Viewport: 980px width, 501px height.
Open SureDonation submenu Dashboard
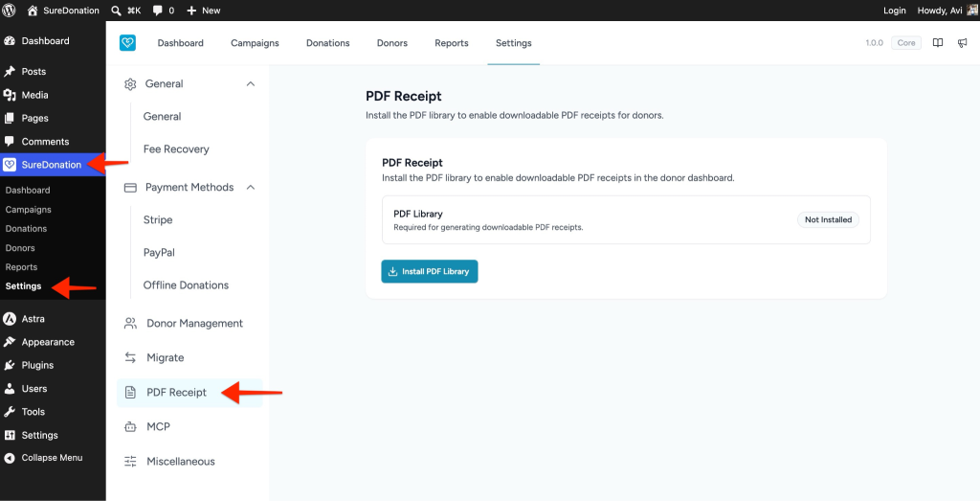point(28,190)
